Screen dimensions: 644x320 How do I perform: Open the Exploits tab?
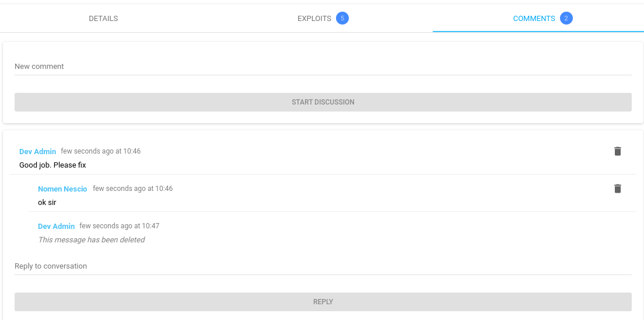coord(314,19)
